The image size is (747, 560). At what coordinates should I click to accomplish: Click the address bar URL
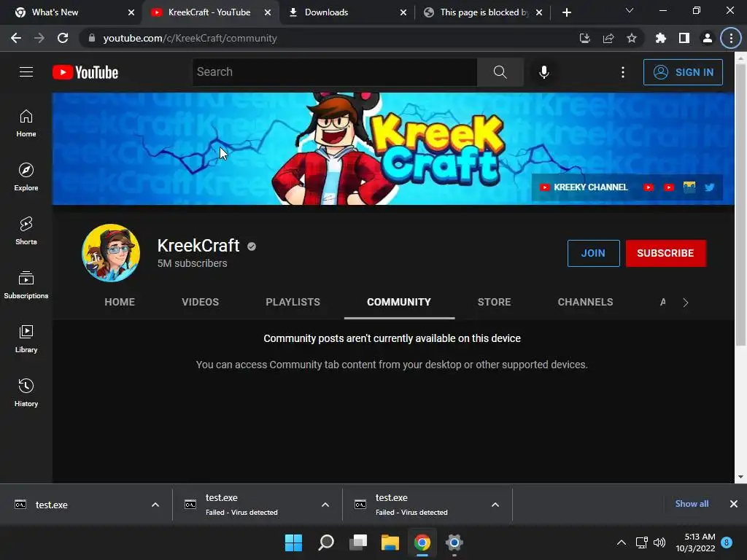click(x=190, y=38)
